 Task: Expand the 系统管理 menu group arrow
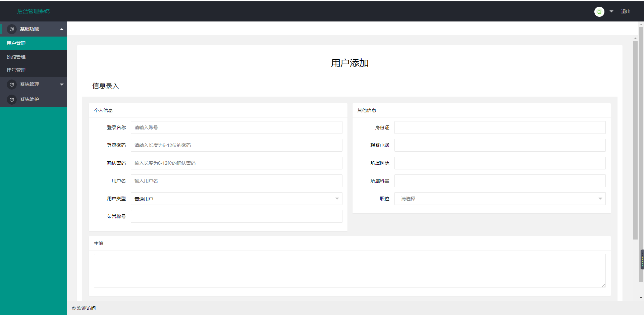tap(62, 85)
